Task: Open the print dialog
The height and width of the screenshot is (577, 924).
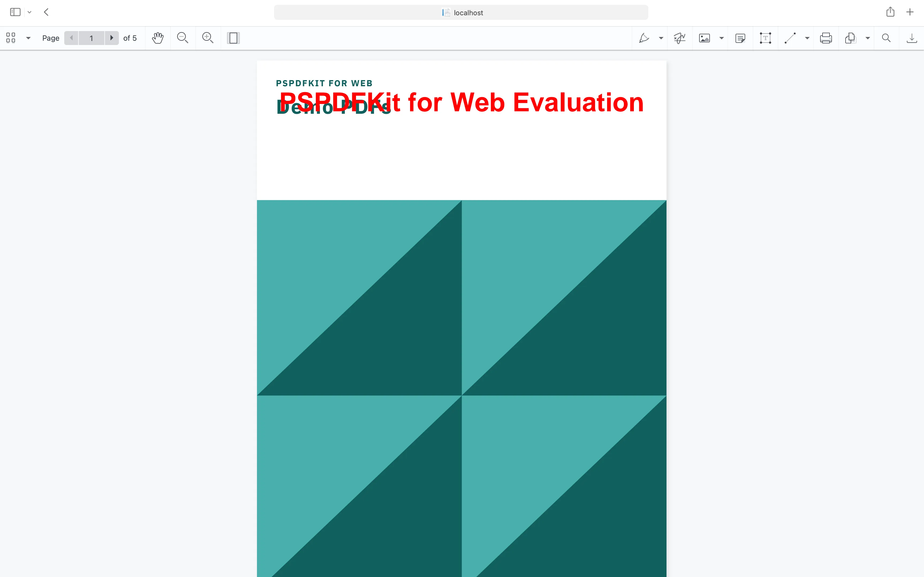Action: click(x=825, y=38)
